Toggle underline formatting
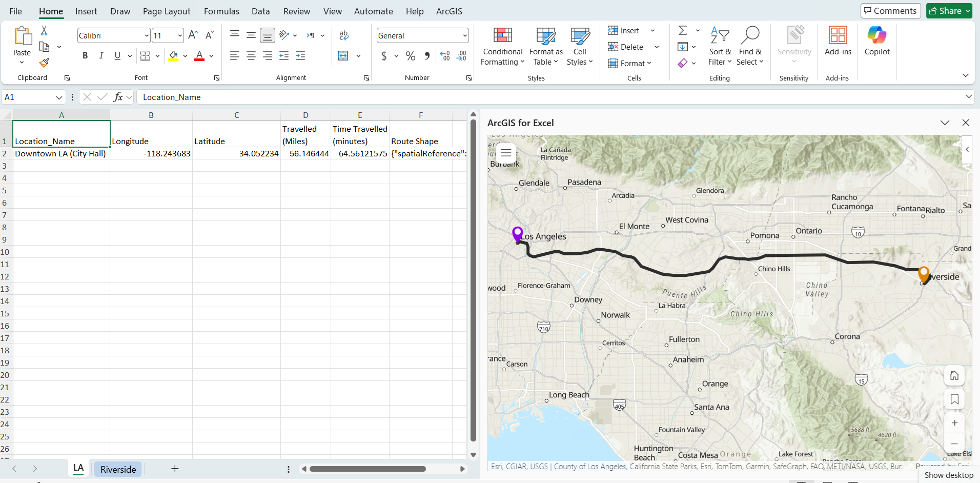The height and width of the screenshot is (483, 980). 117,56
